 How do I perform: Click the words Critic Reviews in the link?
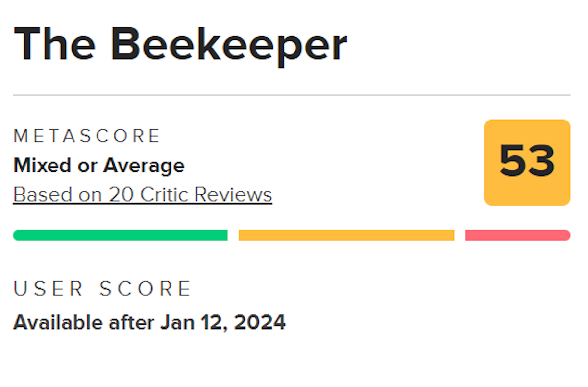(x=206, y=194)
